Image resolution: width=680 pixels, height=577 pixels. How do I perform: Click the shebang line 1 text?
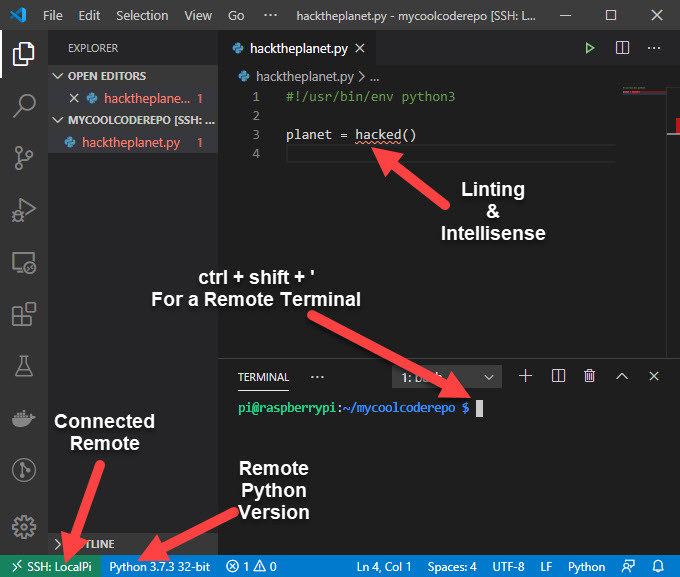point(370,96)
